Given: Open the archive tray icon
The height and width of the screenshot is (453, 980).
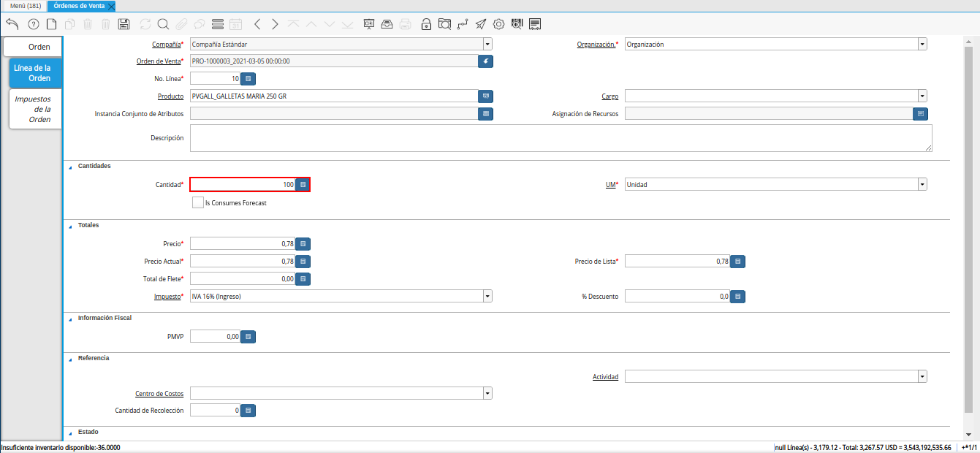Looking at the screenshot, I should (x=387, y=24).
